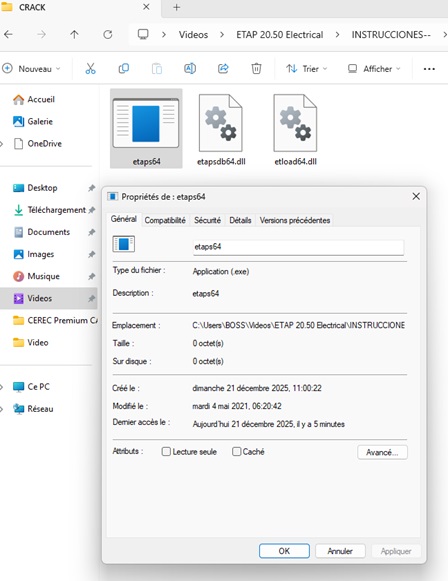
Task: Open the Trier sort dropdown
Action: pyautogui.click(x=306, y=69)
